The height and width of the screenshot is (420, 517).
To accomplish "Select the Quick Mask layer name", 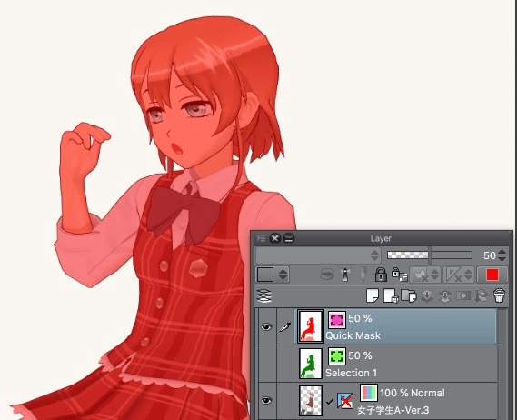I will [x=353, y=335].
